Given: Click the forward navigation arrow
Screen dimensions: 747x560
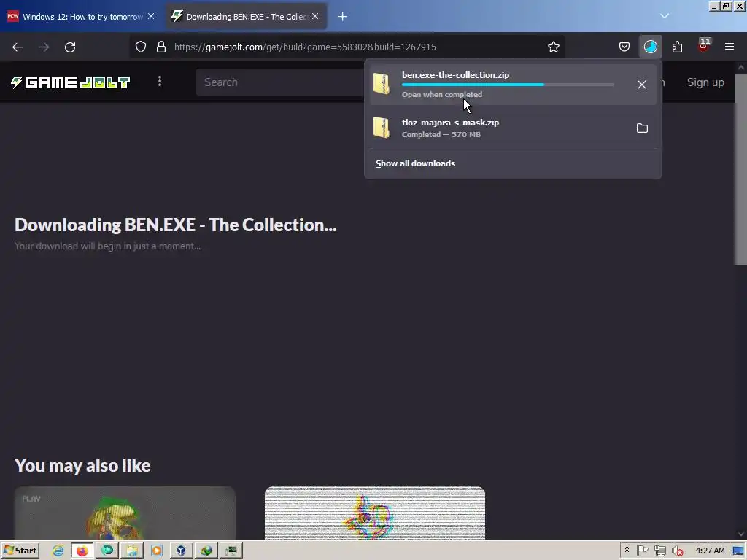Looking at the screenshot, I should tap(44, 47).
